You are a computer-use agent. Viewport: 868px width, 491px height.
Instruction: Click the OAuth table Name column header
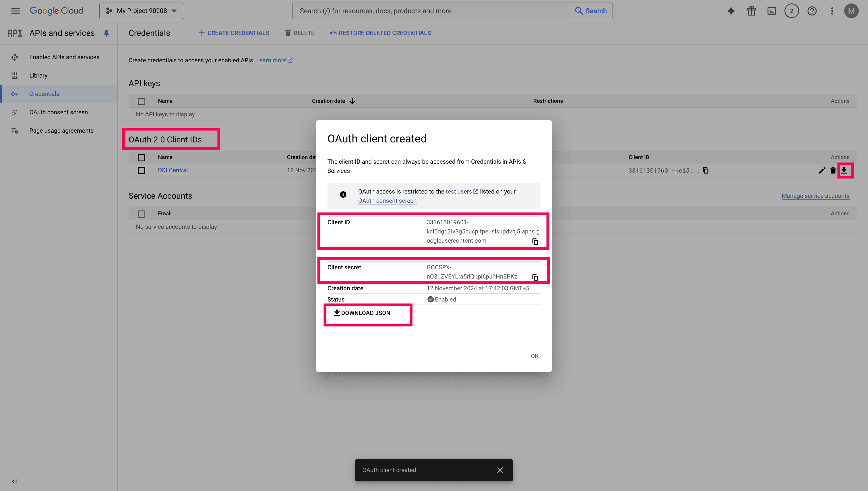click(x=165, y=157)
